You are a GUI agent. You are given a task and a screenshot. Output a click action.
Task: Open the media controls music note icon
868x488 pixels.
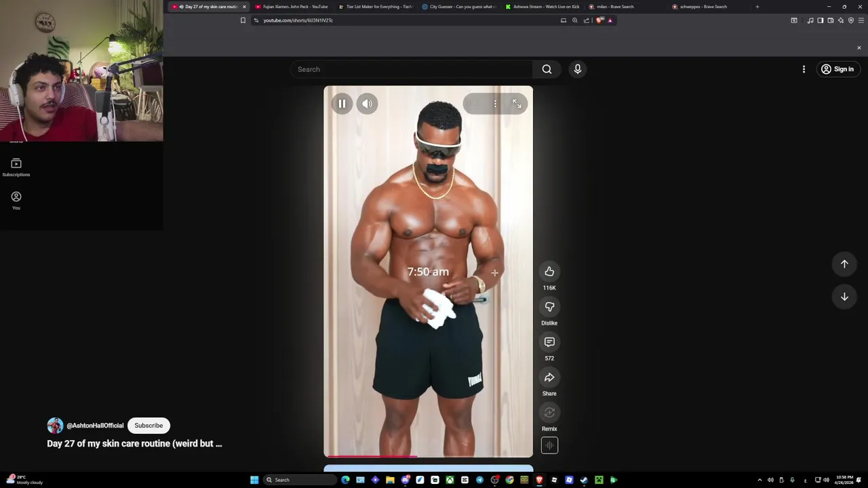click(810, 20)
